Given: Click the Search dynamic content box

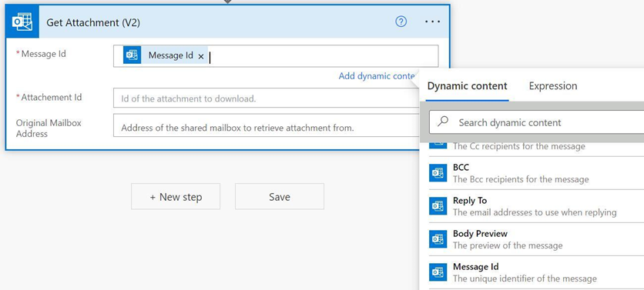Looking at the screenshot, I should click(x=536, y=122).
